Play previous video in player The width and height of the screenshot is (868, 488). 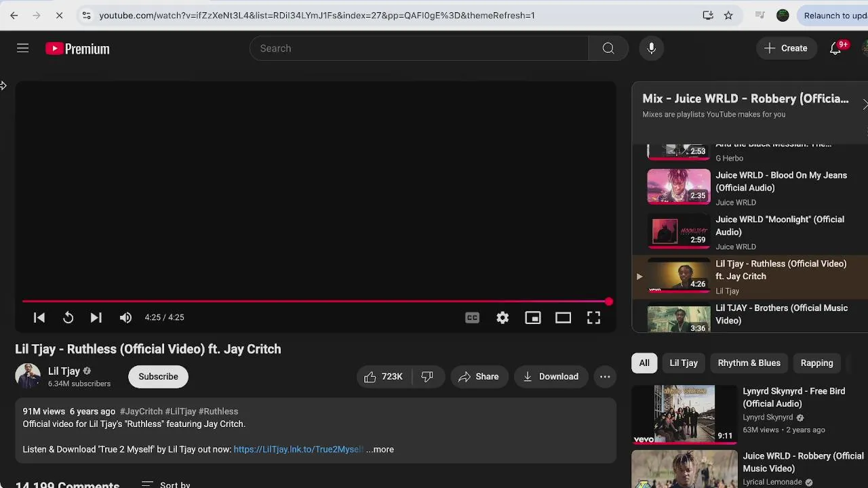(39, 317)
